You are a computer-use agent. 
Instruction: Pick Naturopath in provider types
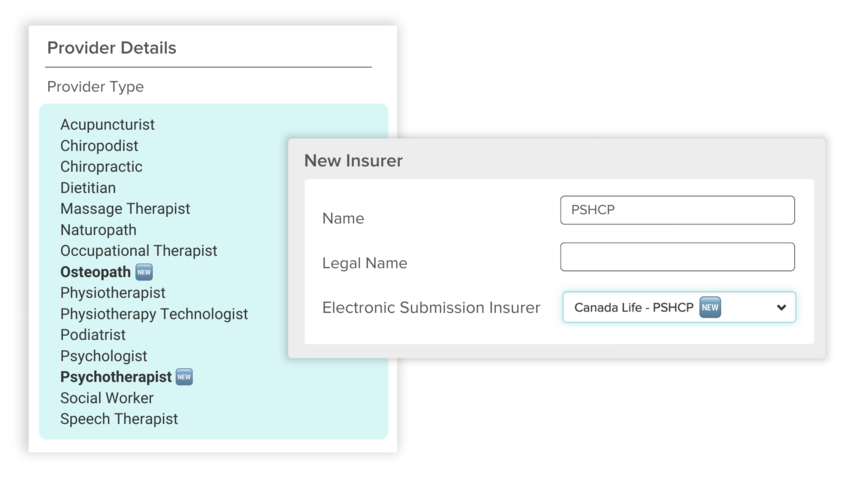click(98, 230)
